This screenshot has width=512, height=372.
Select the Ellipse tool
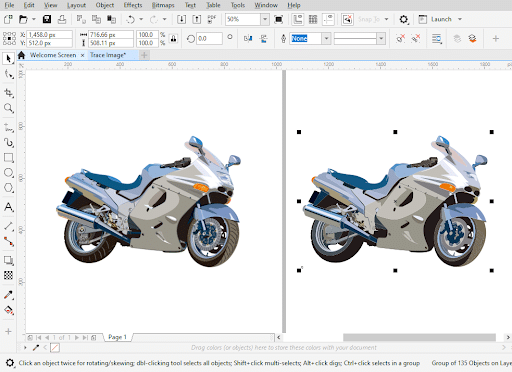tap(8, 173)
